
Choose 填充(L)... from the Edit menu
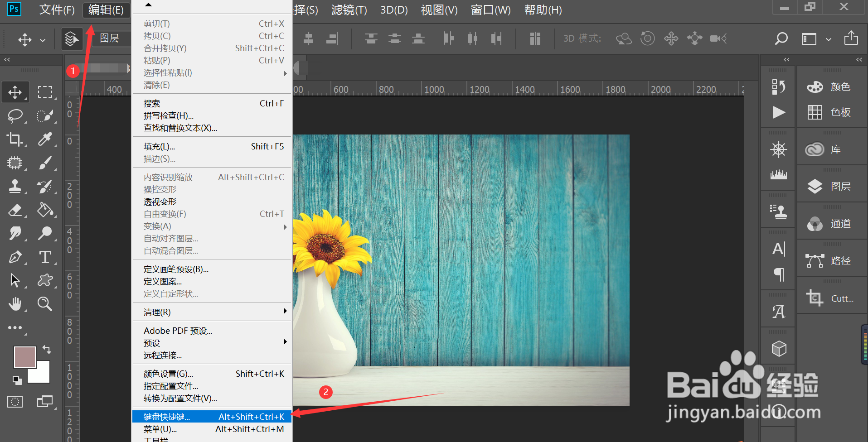(x=212, y=146)
